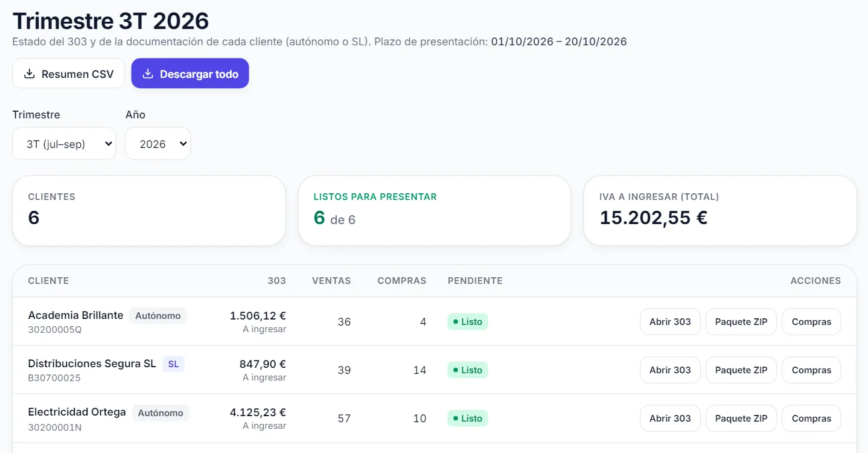The height and width of the screenshot is (453, 868).
Task: Click the CIF B30700025
Action: coord(54,378)
